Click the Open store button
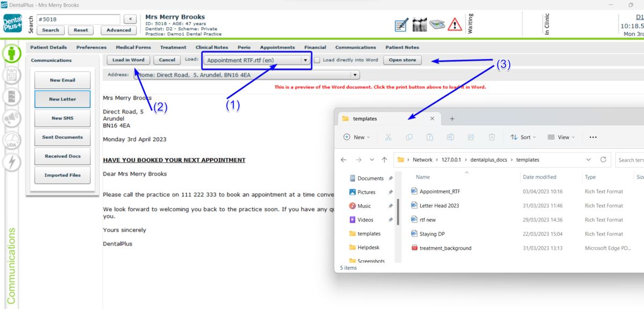Image resolution: width=644 pixels, height=309 pixels. tap(402, 60)
